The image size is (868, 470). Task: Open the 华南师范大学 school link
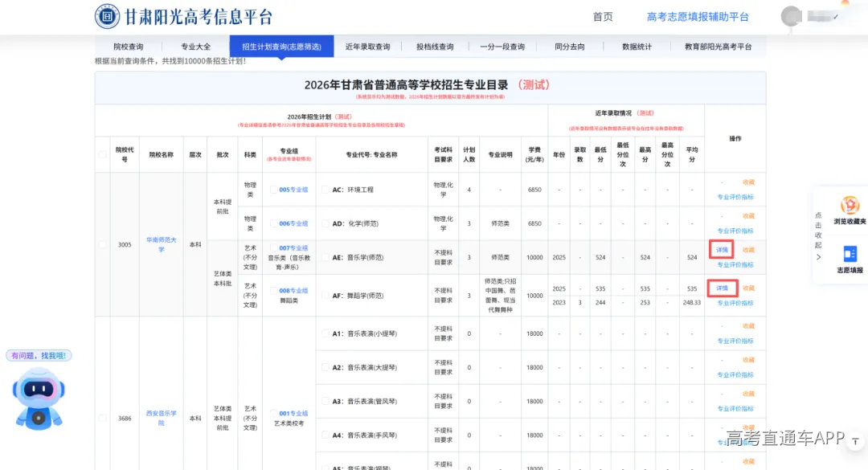pyautogui.click(x=161, y=244)
